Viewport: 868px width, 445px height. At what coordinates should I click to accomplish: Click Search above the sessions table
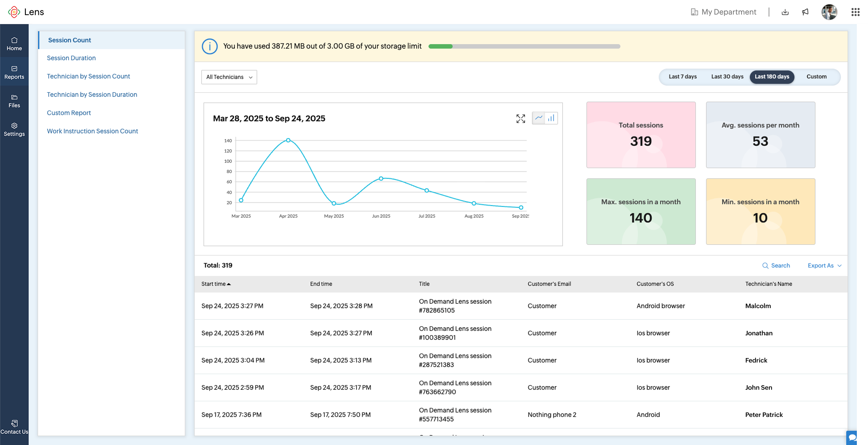(x=776, y=265)
